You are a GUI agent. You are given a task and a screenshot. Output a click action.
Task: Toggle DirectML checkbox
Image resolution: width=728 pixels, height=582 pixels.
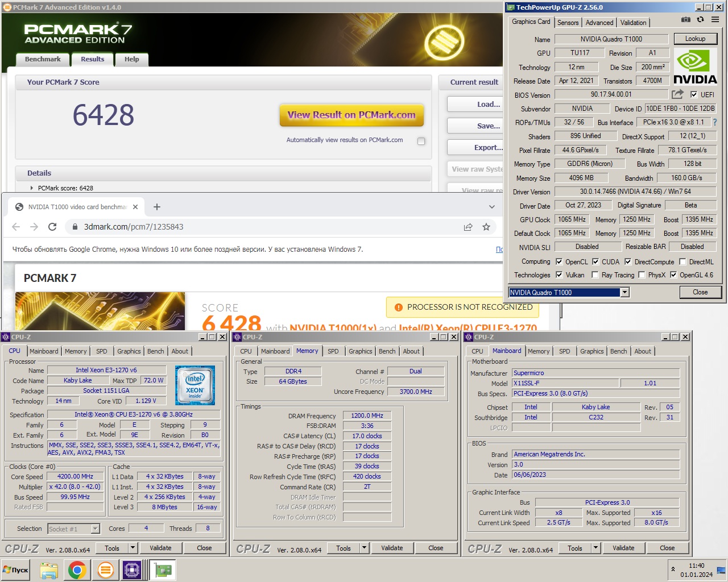click(682, 262)
